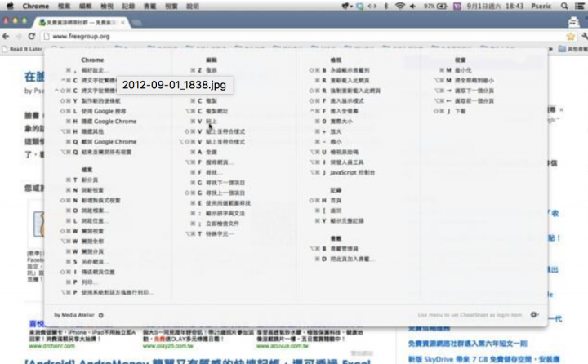The image size is (588, 364).
Task: Open the www.olay25.com.tw ad link
Action: (x=167, y=346)
